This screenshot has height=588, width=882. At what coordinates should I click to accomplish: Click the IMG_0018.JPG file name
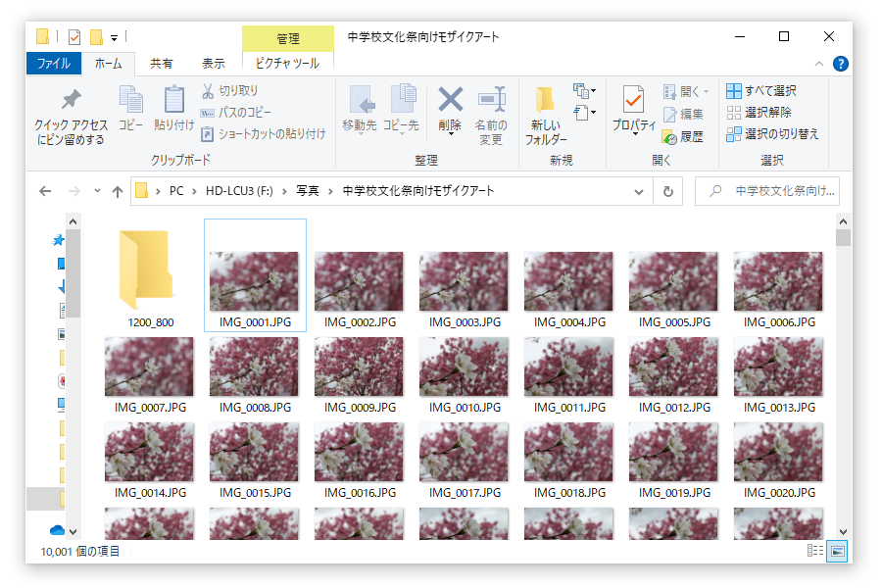(569, 493)
